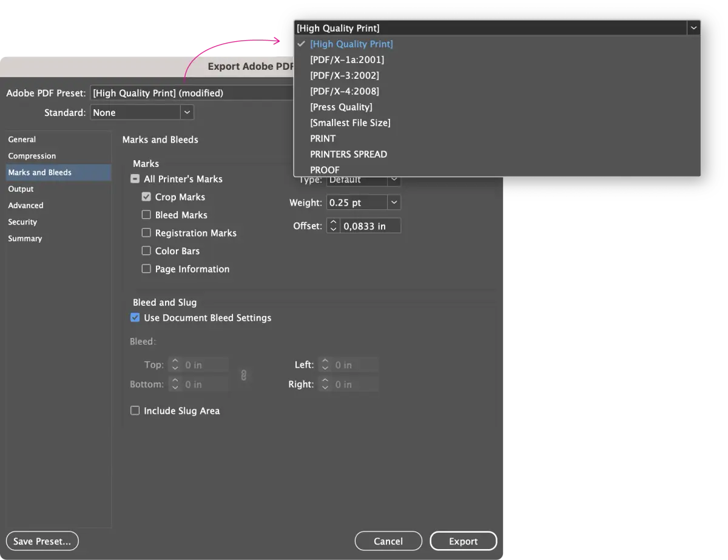Select the [PDF/X-3:2002] preset
Screen dimensions: 728x560
(345, 75)
